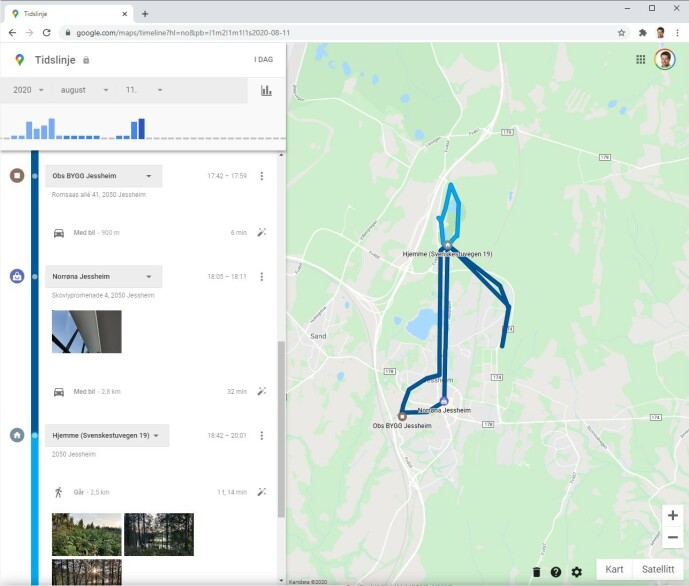Open the sunset trees photo thumbnail
Viewport: 689px width, 586px height.
click(87, 572)
